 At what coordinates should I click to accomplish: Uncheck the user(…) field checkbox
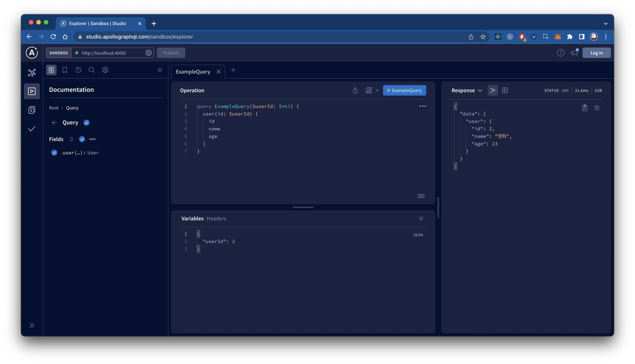54,152
